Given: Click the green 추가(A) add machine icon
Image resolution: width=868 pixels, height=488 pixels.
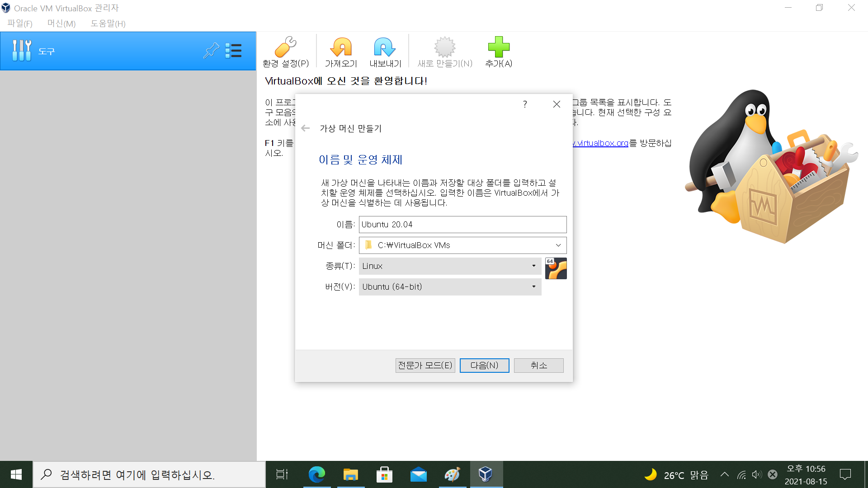Looking at the screenshot, I should pyautogui.click(x=499, y=52).
